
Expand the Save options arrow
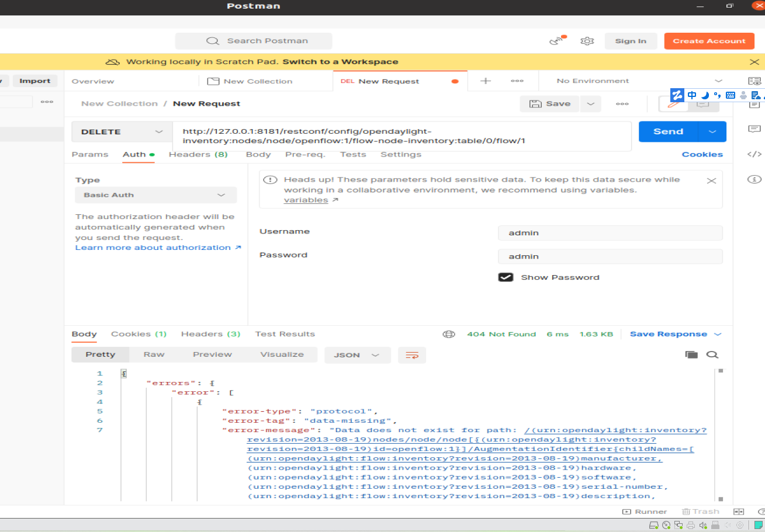tap(590, 104)
